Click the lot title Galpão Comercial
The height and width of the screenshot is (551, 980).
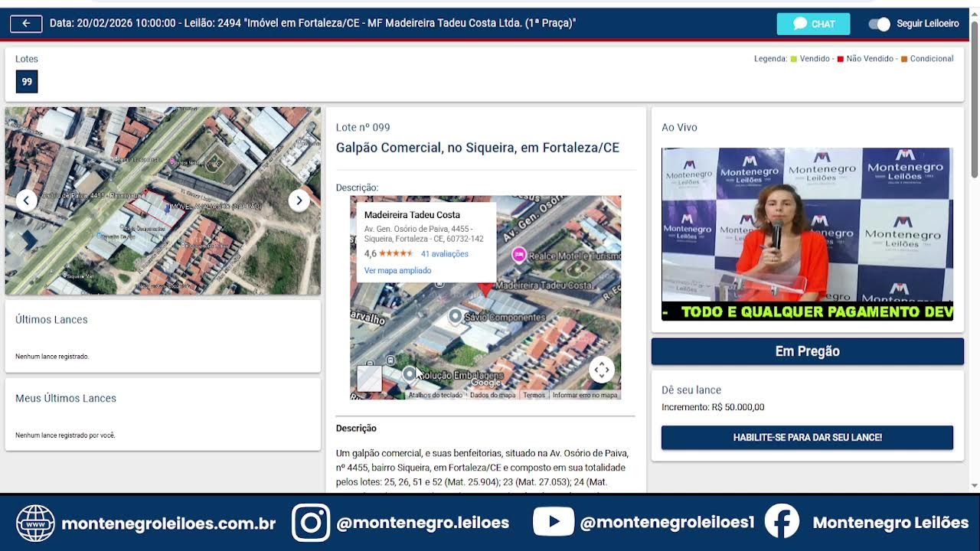click(478, 148)
